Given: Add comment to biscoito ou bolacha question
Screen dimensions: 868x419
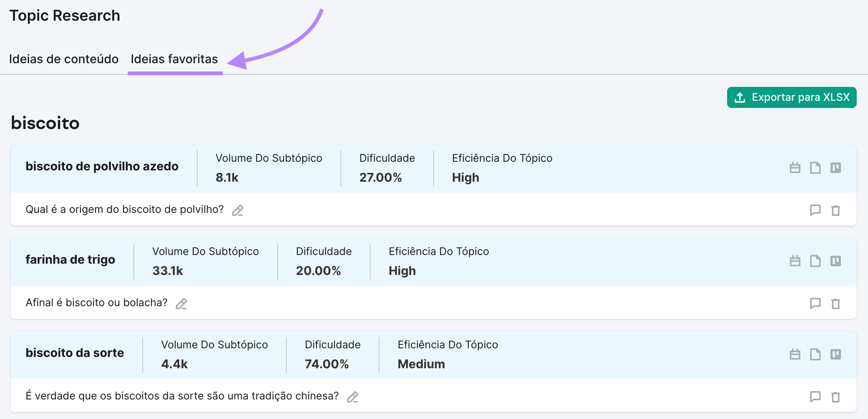Looking at the screenshot, I should [x=815, y=303].
